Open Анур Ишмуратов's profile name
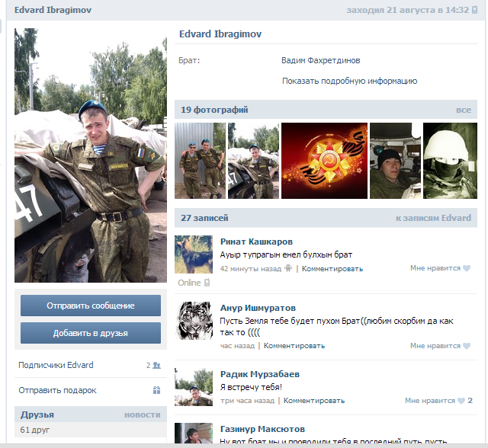This screenshot has width=488, height=448. pos(258,308)
